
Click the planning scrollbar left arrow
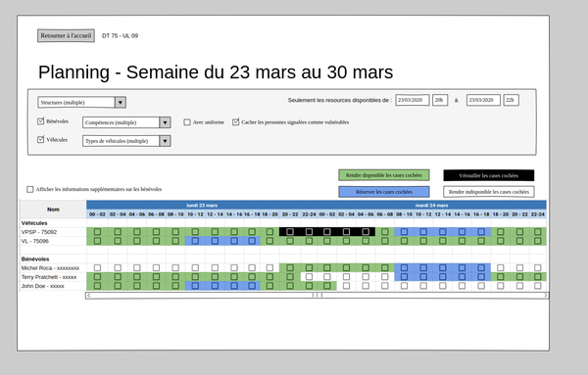pos(88,296)
